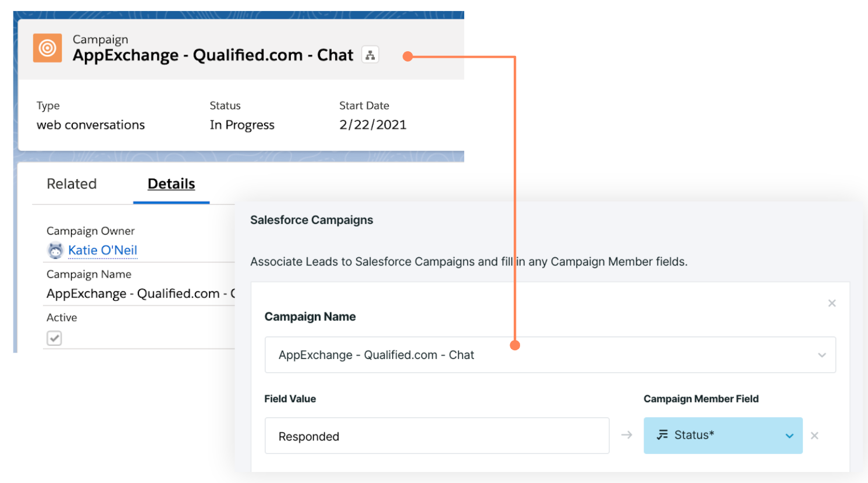
Task: Click the 'Associate Leads to Salesforce Campaigns' description
Action: [469, 262]
